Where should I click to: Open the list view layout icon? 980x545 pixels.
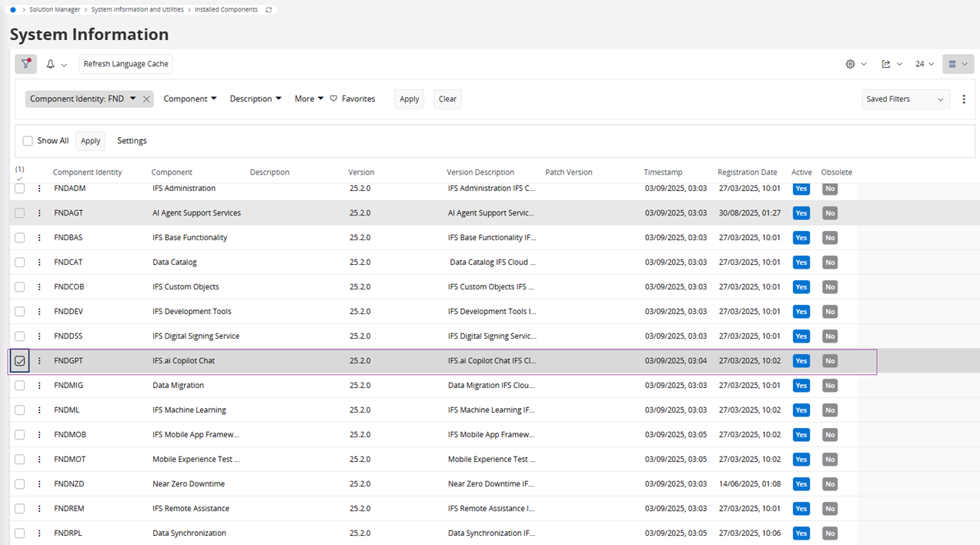(952, 64)
